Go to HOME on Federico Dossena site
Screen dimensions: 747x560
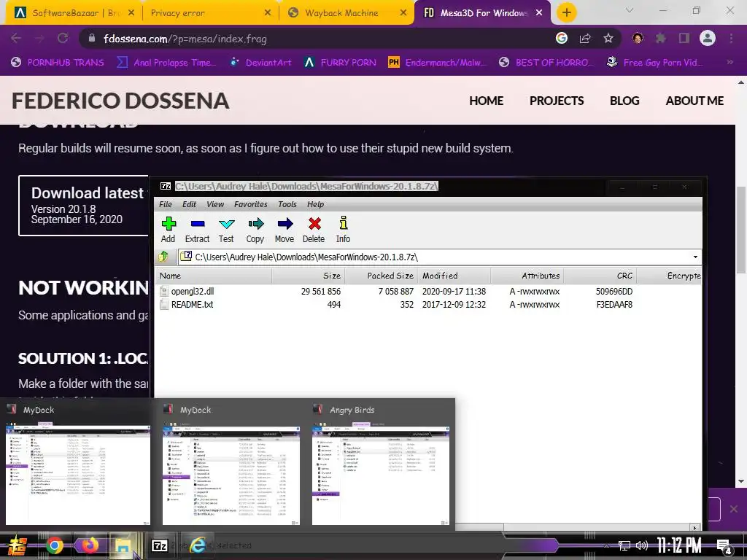coord(486,101)
